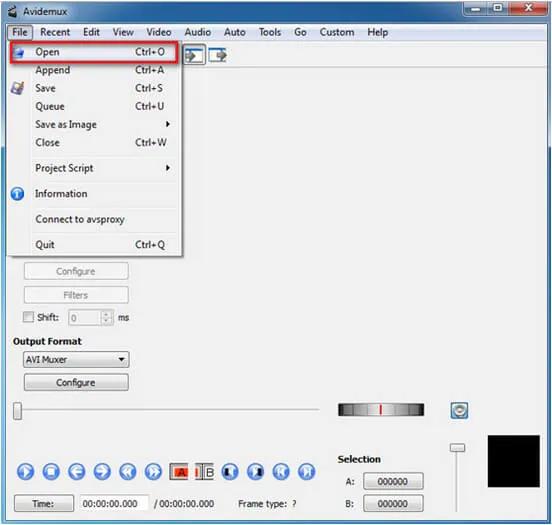Image resolution: width=552 pixels, height=525 pixels.
Task: Open the Audio menu
Action: tap(198, 32)
